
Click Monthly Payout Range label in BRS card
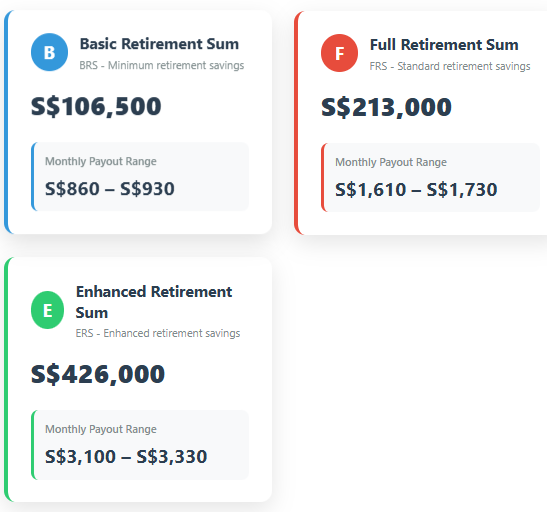point(101,161)
